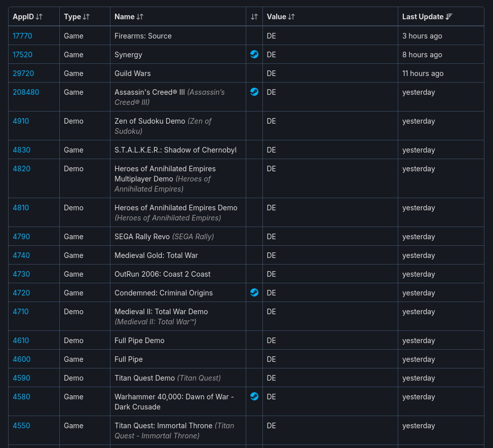Open AppID 4610 link
This screenshot has height=448, width=493.
[x=21, y=341]
